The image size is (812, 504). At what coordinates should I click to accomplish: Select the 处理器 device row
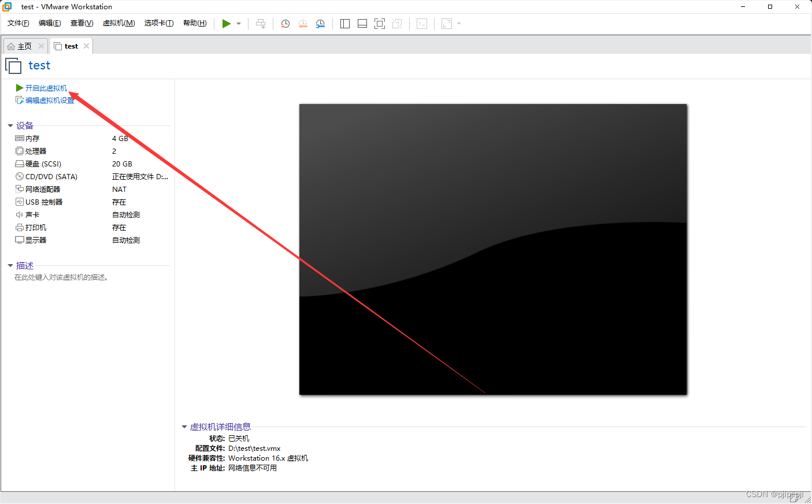tap(91, 151)
